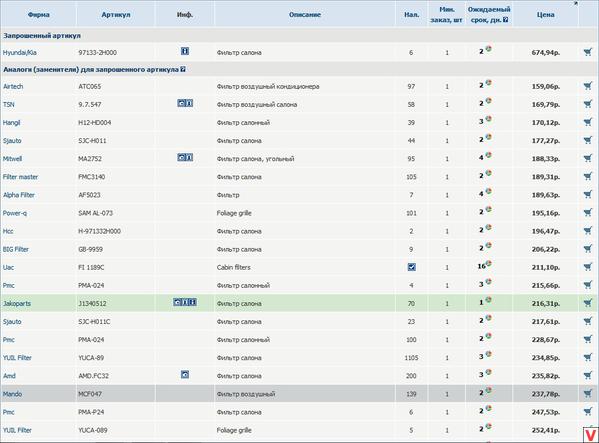View photo icon for Mitwell MA2752

(181, 157)
